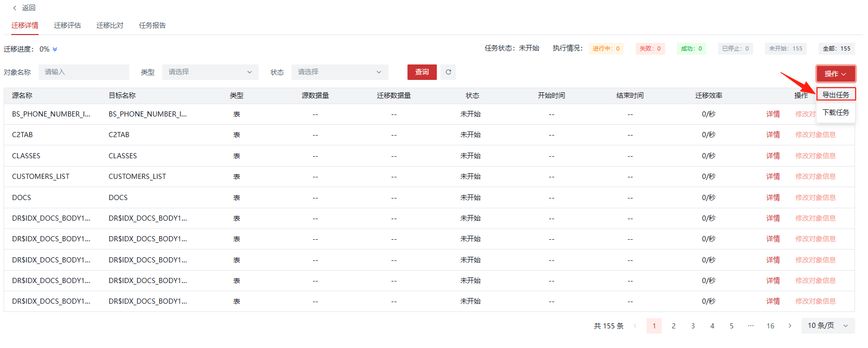The height and width of the screenshot is (348, 868).
Task: Change page size in 10 条/页 dropdown
Action: 827,326
